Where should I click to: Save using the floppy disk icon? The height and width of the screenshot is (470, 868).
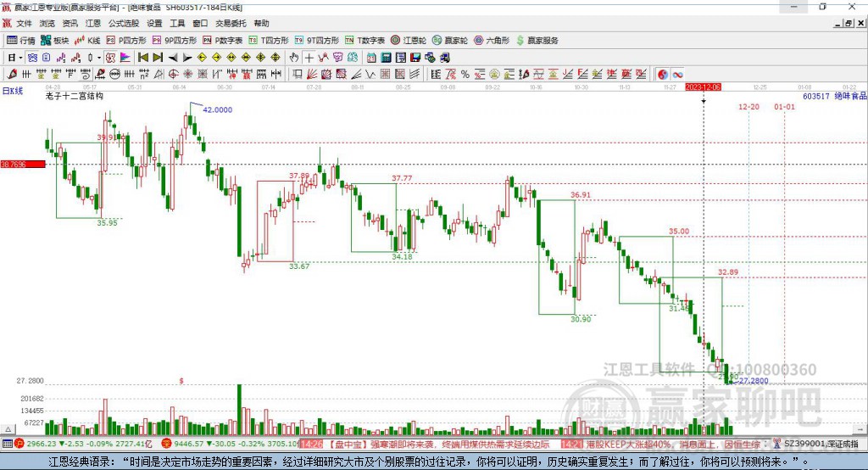pyautogui.click(x=415, y=58)
